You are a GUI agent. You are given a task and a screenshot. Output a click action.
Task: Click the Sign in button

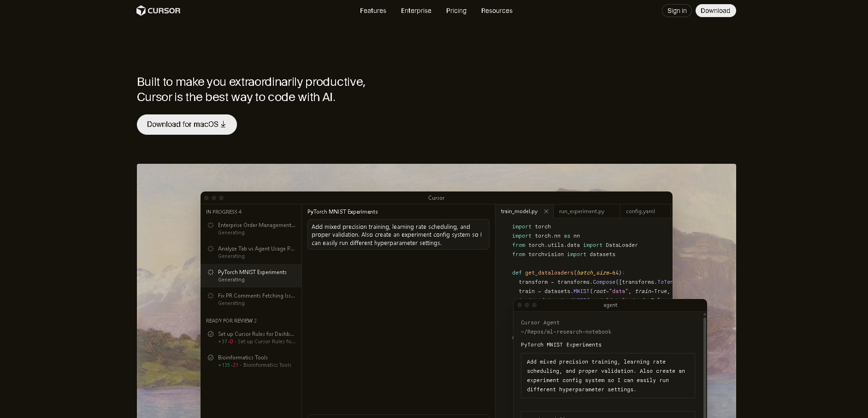[677, 11]
